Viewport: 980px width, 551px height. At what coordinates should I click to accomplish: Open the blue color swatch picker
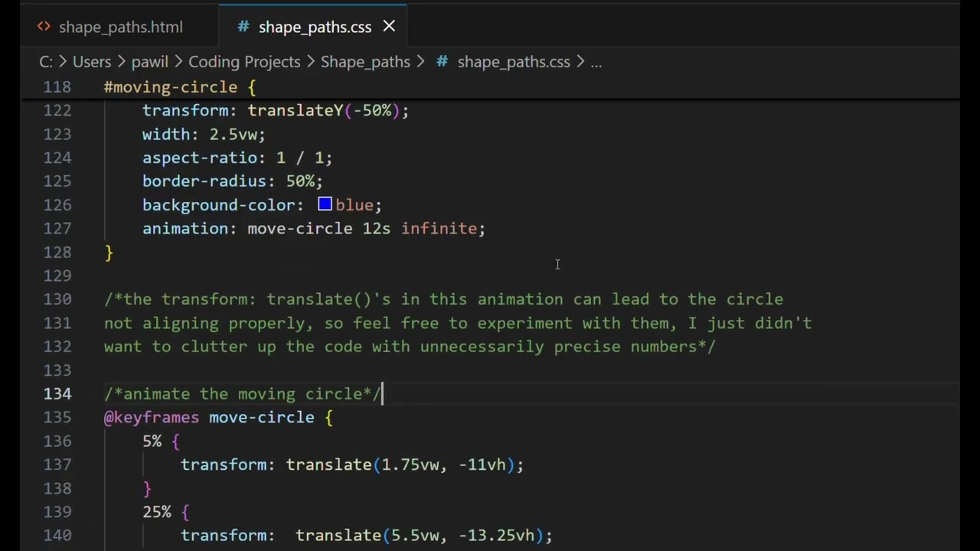pos(325,204)
